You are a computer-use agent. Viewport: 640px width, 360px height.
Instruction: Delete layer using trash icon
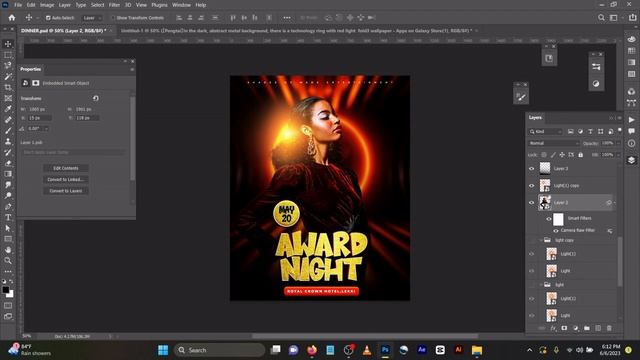point(609,328)
